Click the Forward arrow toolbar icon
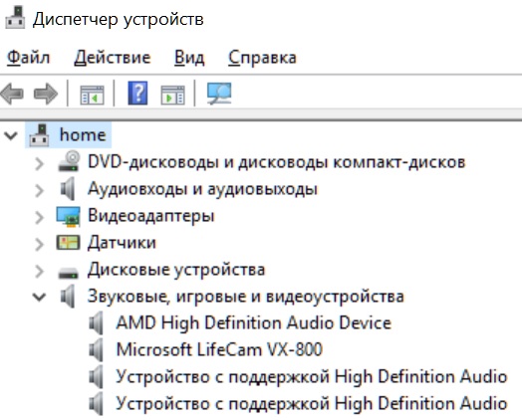522x420 pixels. click(x=46, y=94)
